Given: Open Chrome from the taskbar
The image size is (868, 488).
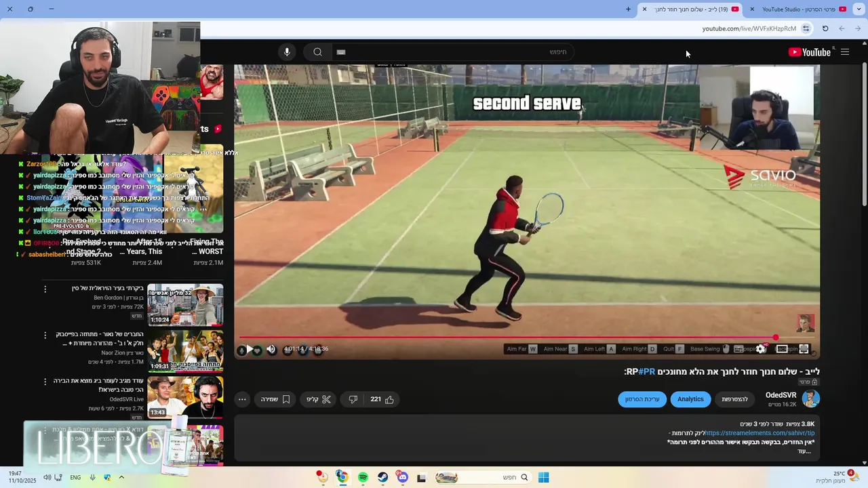Looking at the screenshot, I should click(x=342, y=477).
